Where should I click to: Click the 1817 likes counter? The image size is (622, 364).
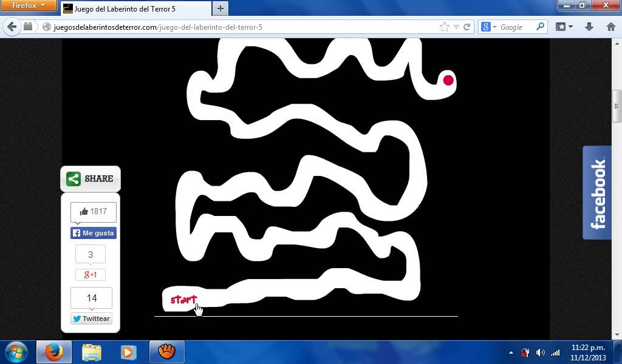click(x=94, y=212)
